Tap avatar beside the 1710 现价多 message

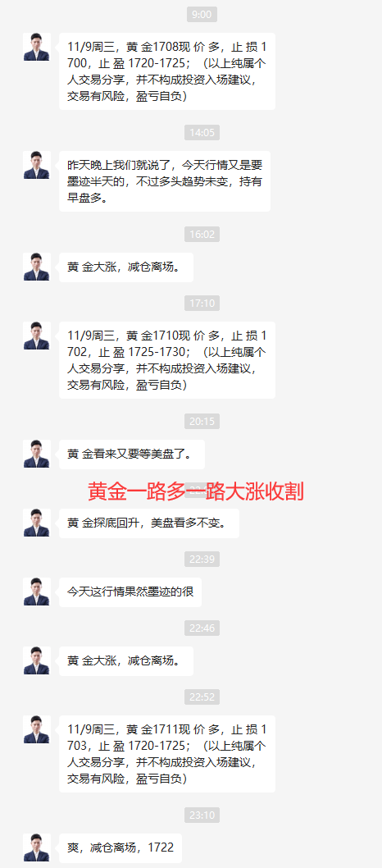37,336
